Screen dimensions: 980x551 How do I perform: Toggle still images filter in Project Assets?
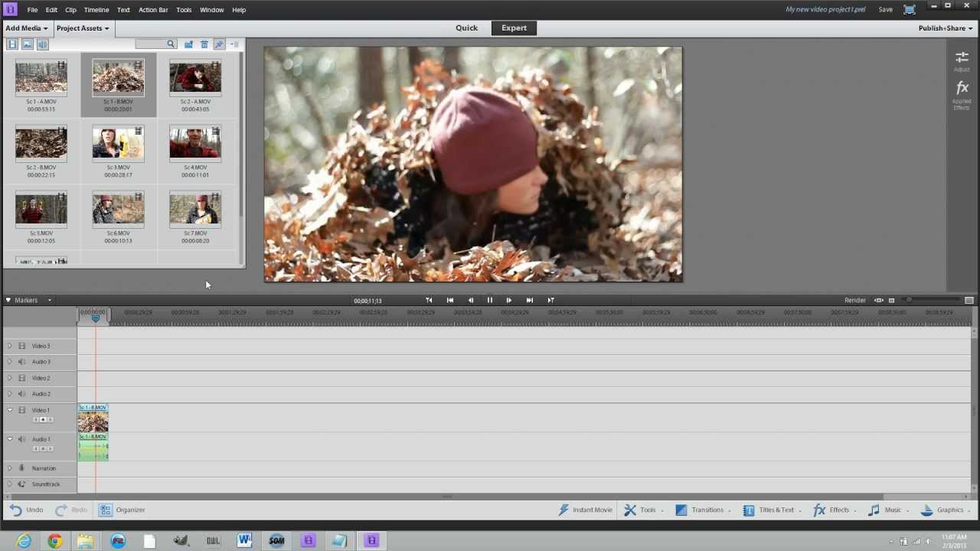[28, 44]
